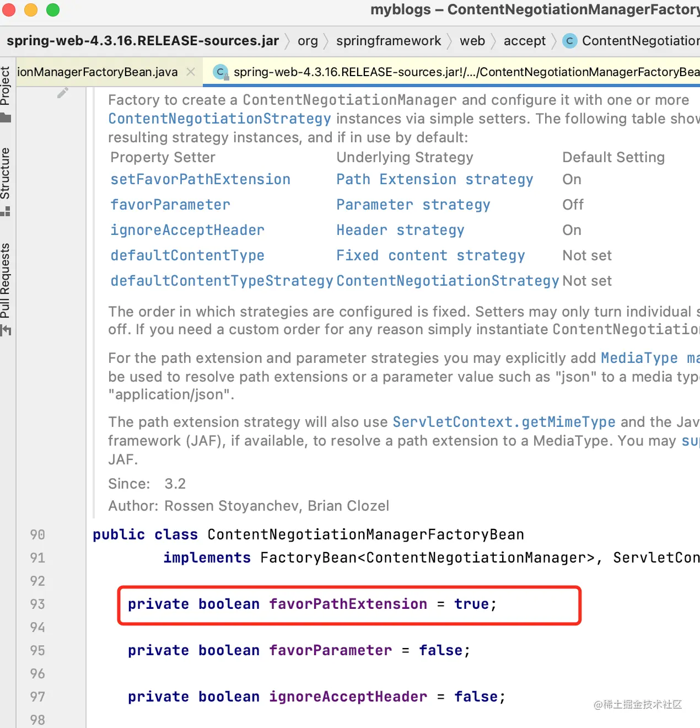
Task: Click FactoryBean<ContentNegotiationManager> in implements clause
Action: pos(427,558)
